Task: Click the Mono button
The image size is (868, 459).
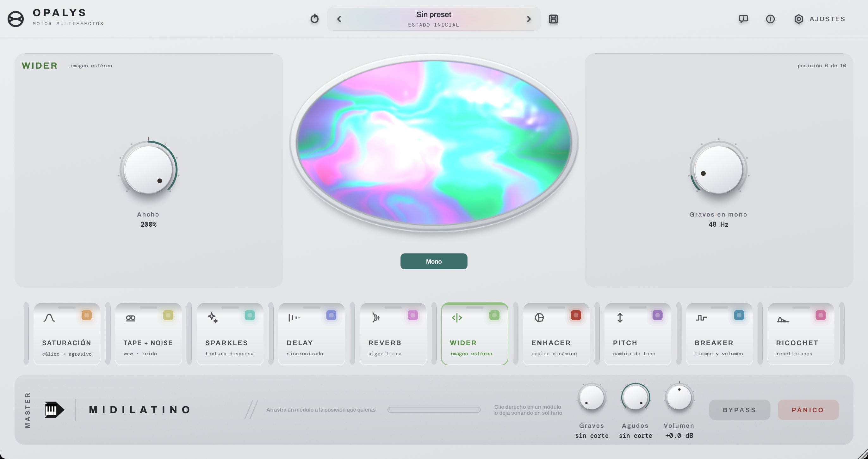Action: (x=434, y=261)
